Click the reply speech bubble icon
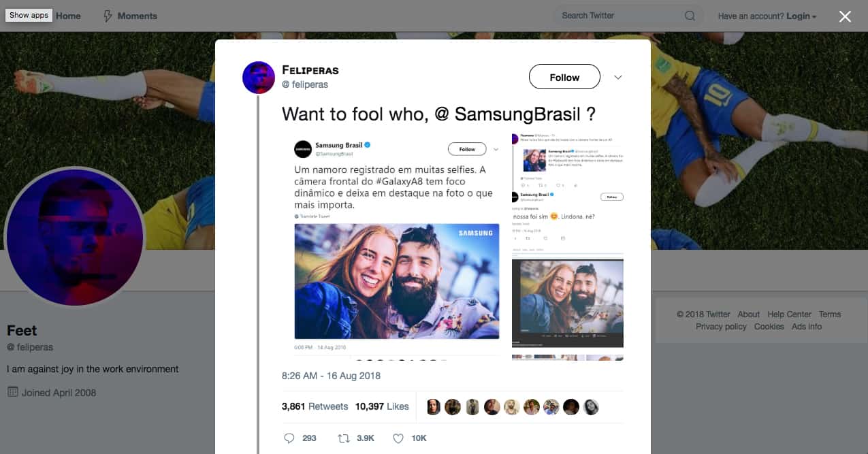 (x=289, y=438)
